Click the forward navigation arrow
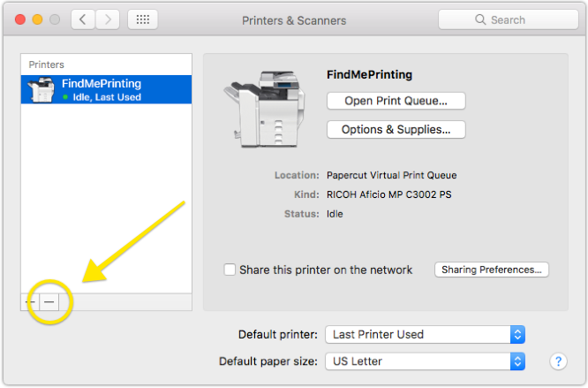 [108, 19]
